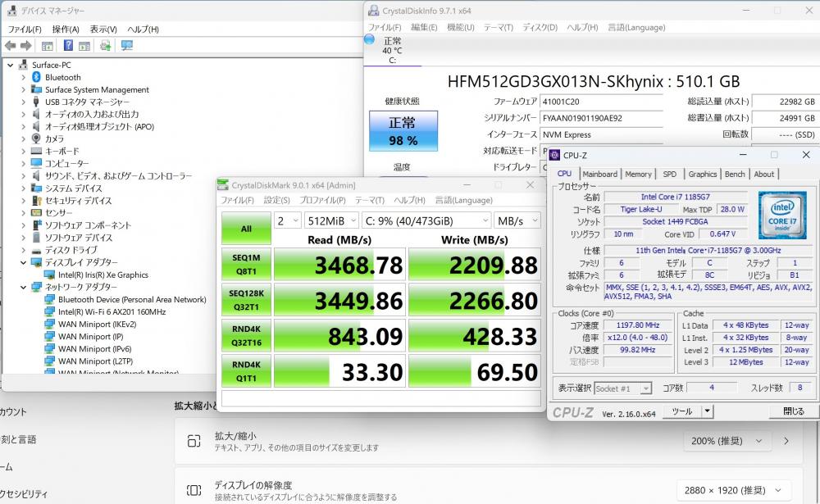Click the Intel(R) Wi-Fi 6 AX201 adapter icon
The width and height of the screenshot is (820, 504).
click(x=50, y=311)
